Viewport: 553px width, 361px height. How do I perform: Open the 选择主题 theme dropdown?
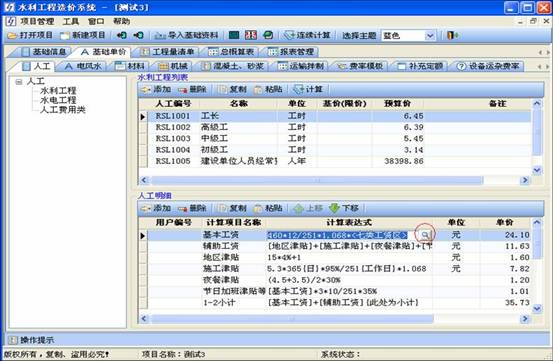[430, 36]
